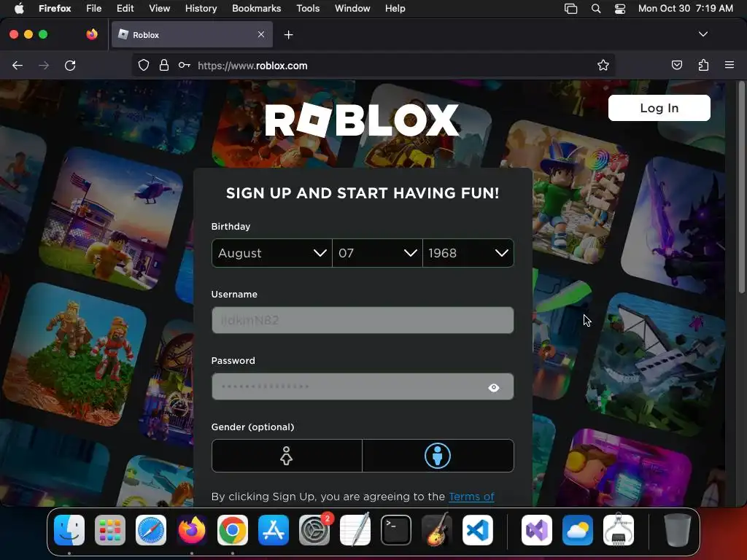747x560 pixels.
Task: Open the Pocket save icon
Action: coord(676,65)
